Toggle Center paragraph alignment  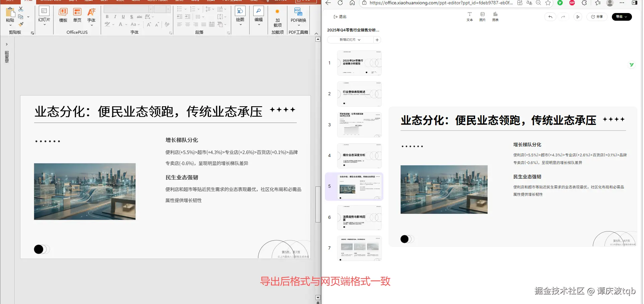[x=188, y=24]
